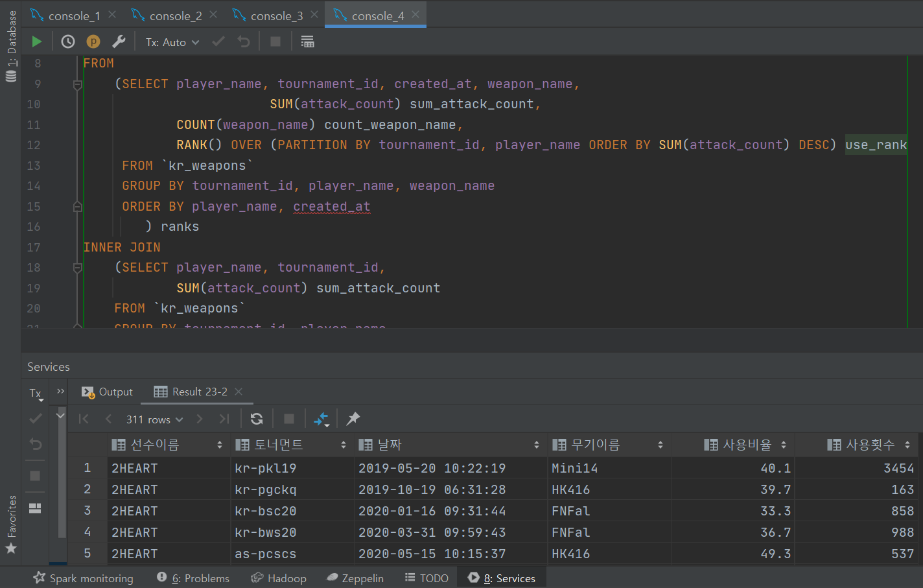
Task: Open the TODO tool window
Action: pos(426,578)
